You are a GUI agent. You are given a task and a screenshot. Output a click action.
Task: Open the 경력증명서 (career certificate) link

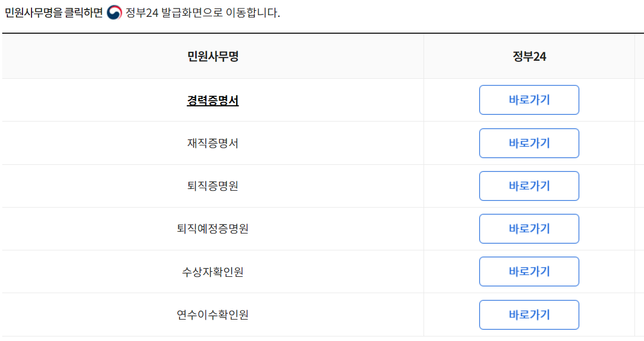(x=213, y=100)
